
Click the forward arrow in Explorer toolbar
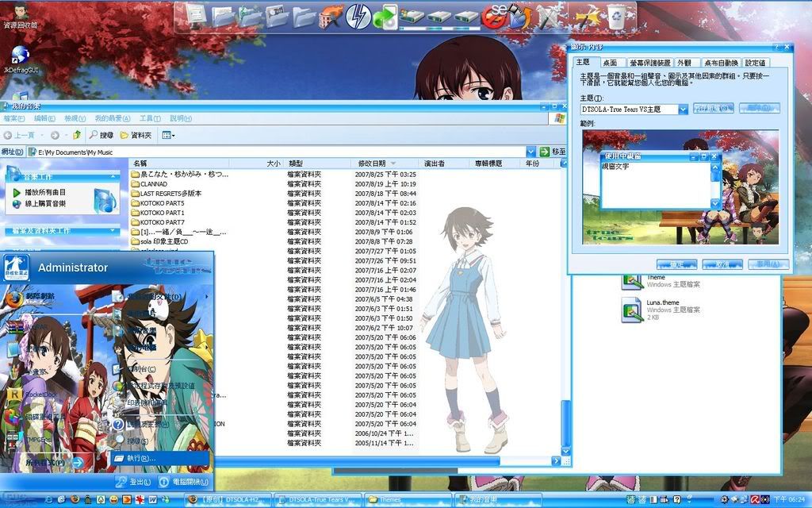click(x=55, y=135)
